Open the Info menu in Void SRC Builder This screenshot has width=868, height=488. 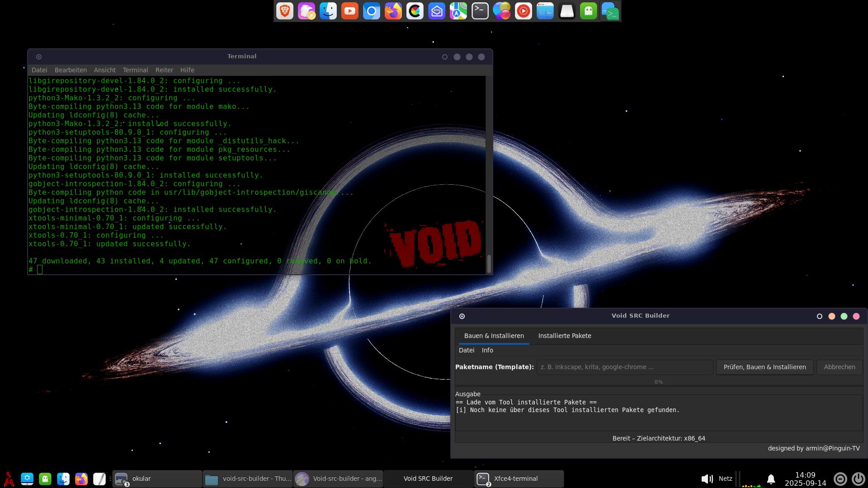[x=487, y=350]
